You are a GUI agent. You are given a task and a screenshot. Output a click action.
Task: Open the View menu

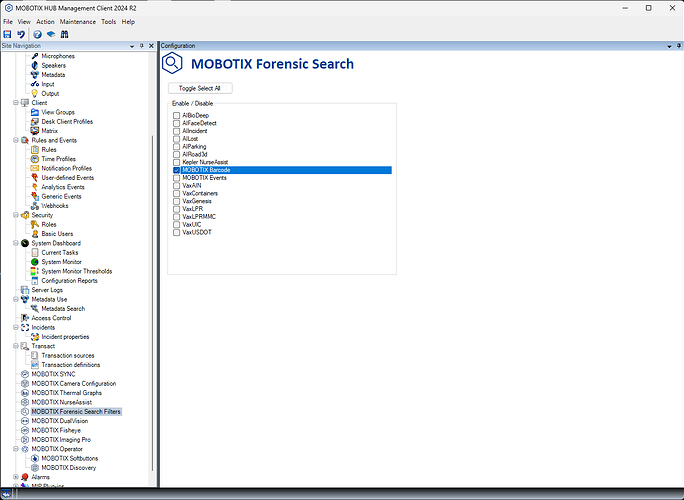pos(24,21)
